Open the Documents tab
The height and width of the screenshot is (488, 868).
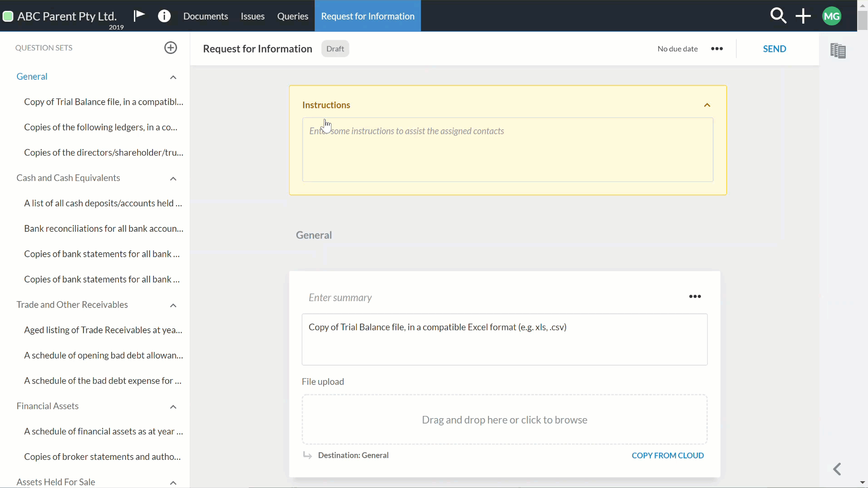[206, 16]
